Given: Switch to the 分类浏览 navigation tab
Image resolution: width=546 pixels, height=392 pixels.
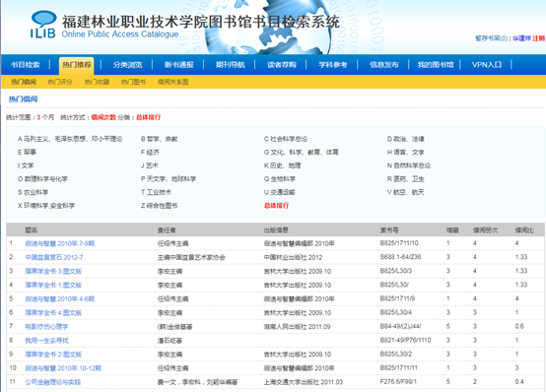Looking at the screenshot, I should coord(127,65).
